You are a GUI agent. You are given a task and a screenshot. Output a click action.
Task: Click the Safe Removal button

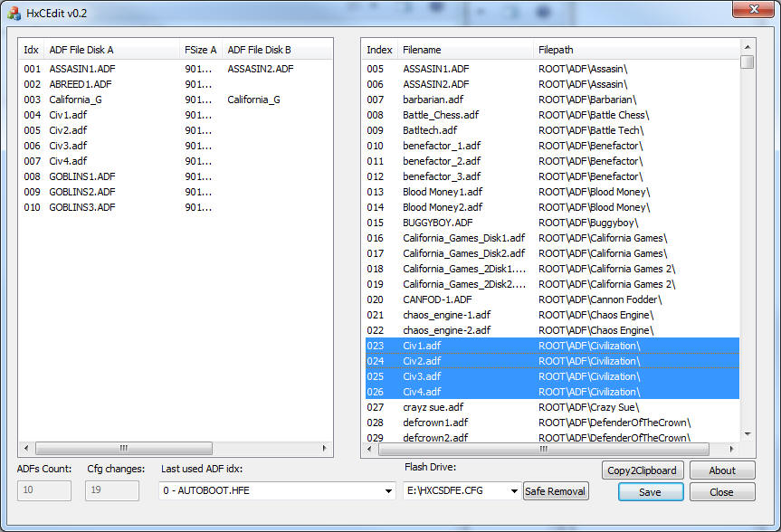tap(556, 491)
